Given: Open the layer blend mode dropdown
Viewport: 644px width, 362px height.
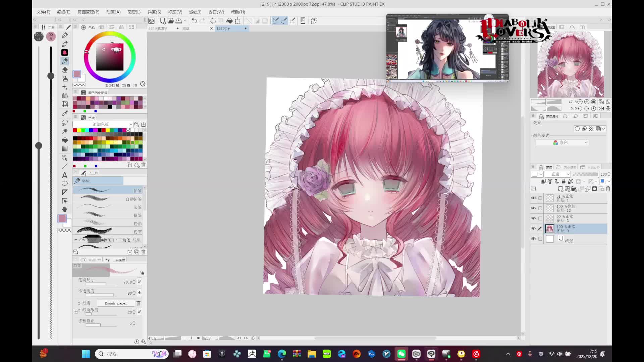Looking at the screenshot, I should [557, 174].
